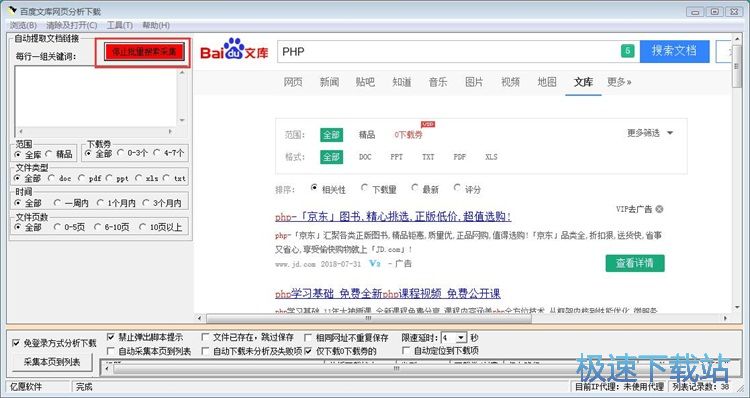Image resolution: width=750 pixels, height=398 pixels.
Task: Open the php-「京东」图书 ad link
Action: click(393, 217)
